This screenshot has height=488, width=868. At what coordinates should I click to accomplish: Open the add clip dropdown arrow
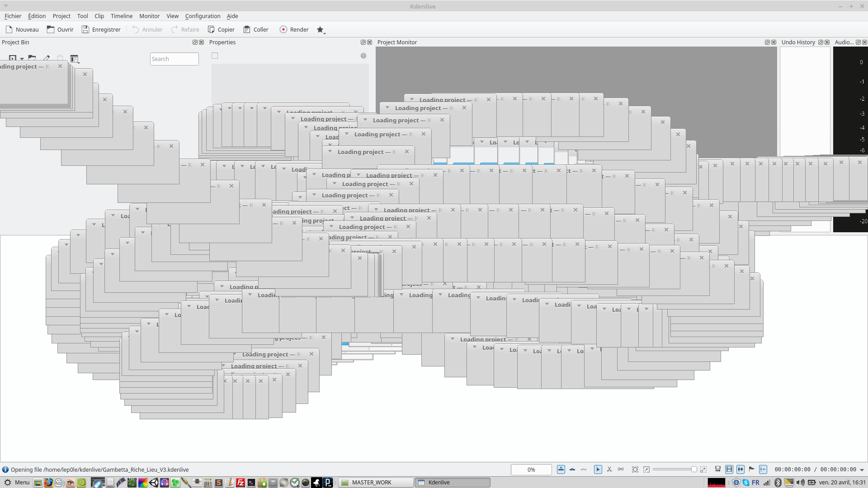click(22, 59)
